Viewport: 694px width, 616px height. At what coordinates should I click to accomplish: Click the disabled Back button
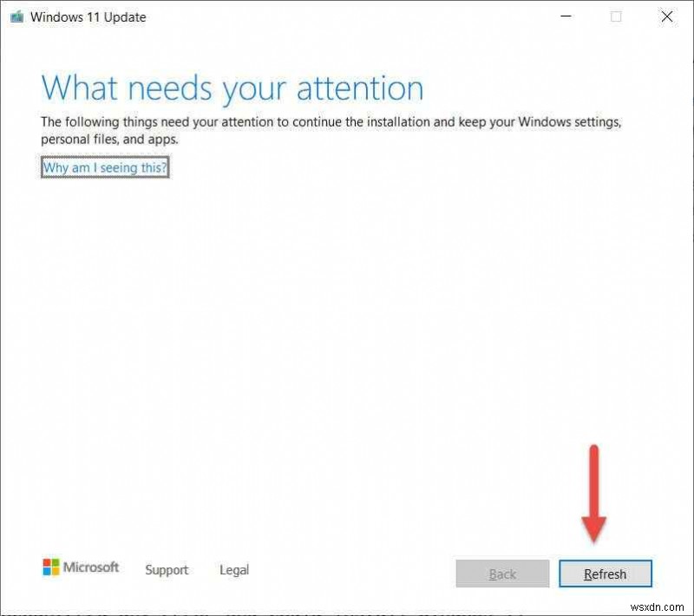502,573
